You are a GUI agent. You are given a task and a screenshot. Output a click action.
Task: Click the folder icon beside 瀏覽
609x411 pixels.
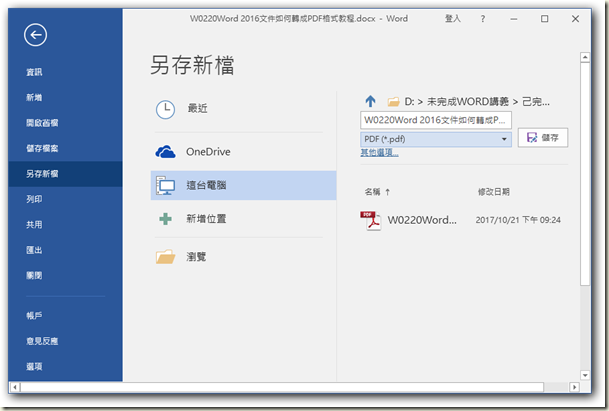tap(165, 256)
